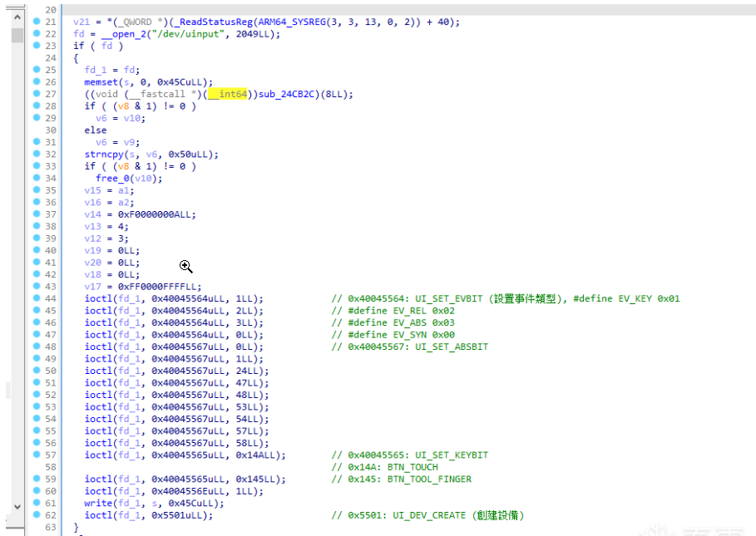The image size is (756, 536).
Task: Set breakpoint dot on line 62
Action: coord(37,515)
